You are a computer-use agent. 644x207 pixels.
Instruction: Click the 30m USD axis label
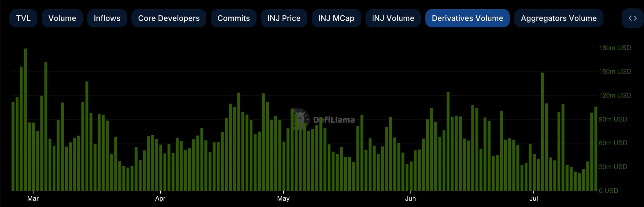click(613, 167)
